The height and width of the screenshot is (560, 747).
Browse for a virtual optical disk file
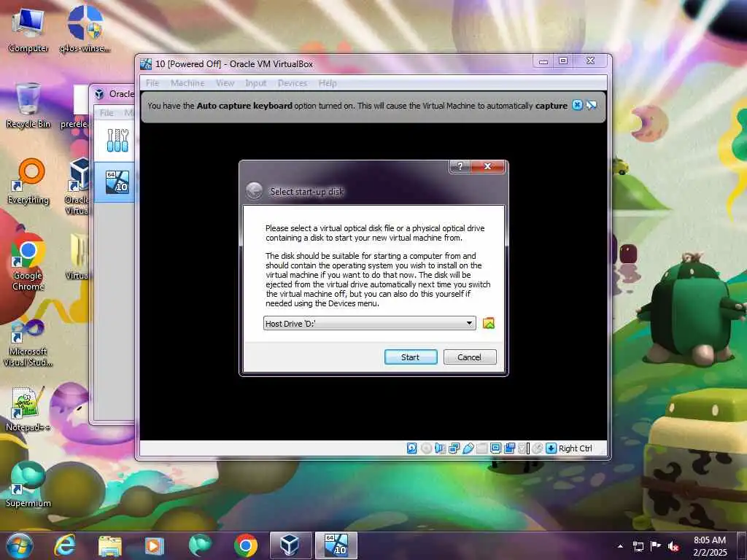click(x=488, y=323)
